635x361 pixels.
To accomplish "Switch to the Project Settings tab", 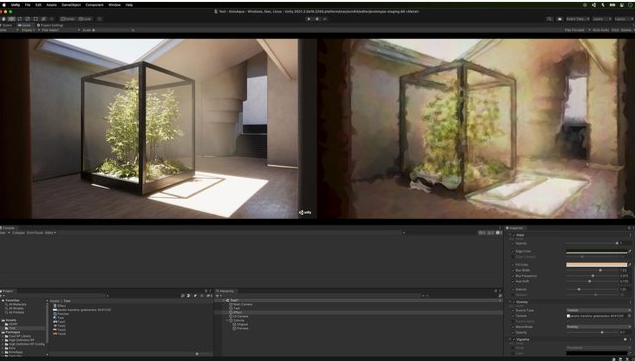I will click(x=50, y=25).
